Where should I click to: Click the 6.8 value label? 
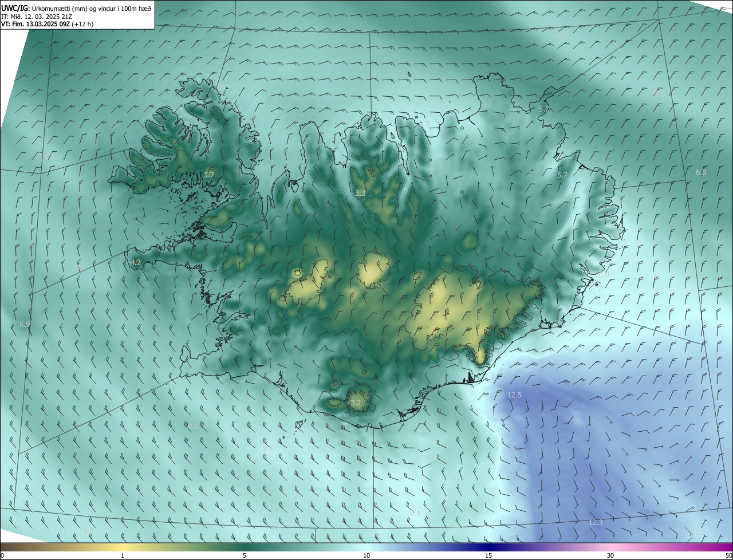tap(701, 172)
